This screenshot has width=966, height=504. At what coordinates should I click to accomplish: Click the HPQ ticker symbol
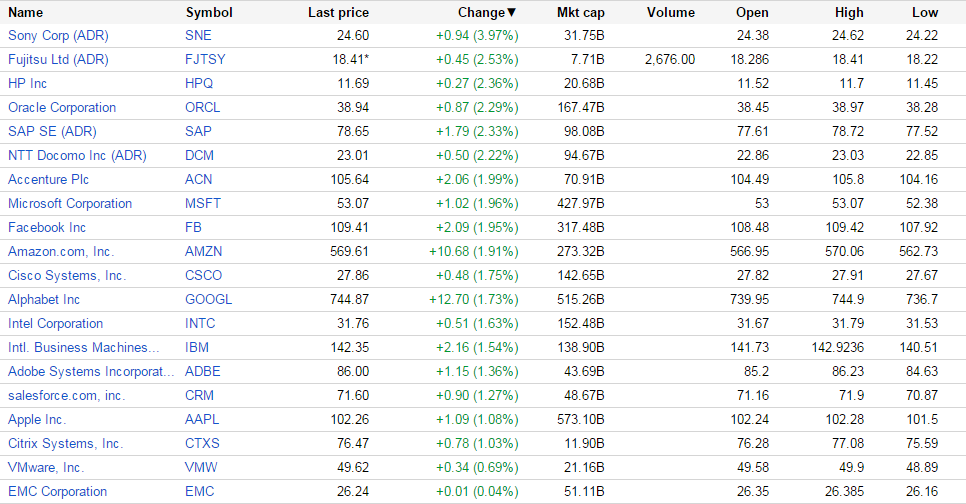200,83
